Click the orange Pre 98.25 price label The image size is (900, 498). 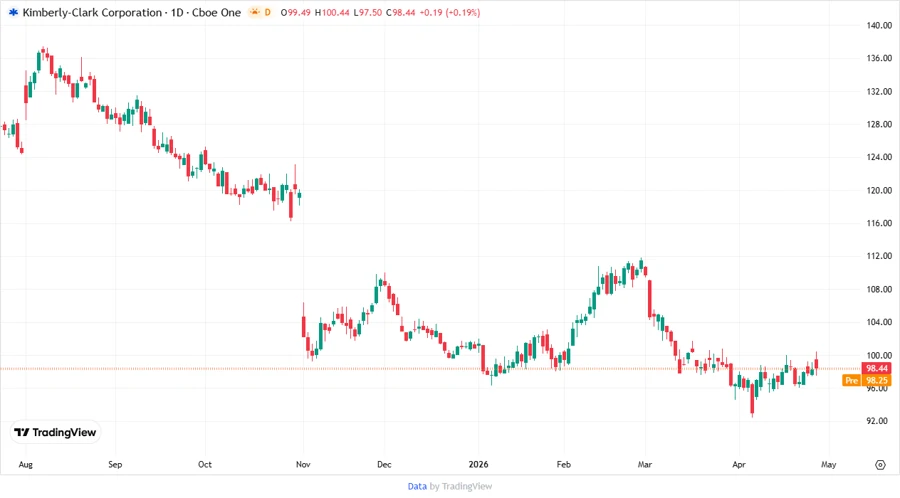click(867, 380)
